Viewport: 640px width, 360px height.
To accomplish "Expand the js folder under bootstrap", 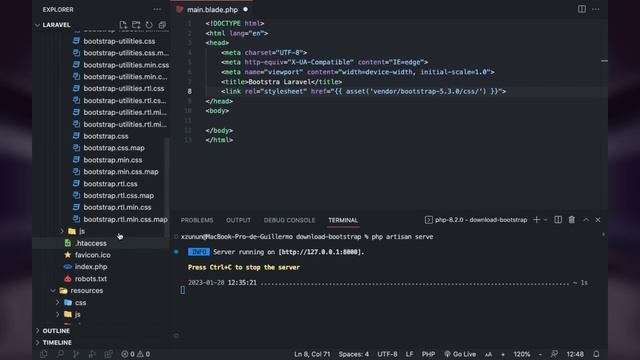I will [62, 231].
